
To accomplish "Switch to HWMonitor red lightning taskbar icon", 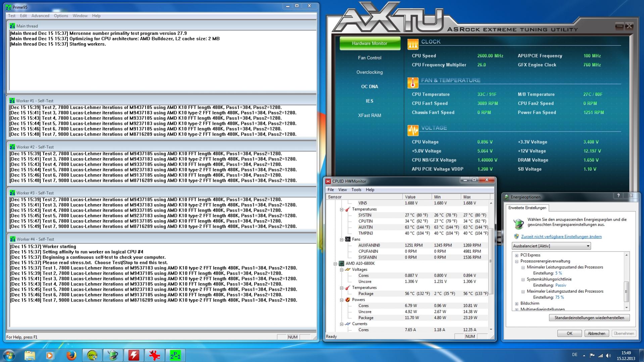I will click(x=134, y=355).
